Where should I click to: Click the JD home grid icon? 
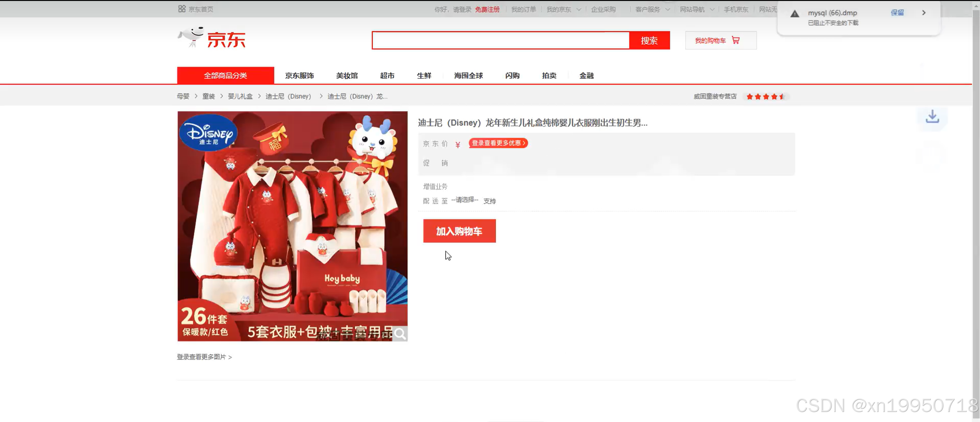click(182, 9)
